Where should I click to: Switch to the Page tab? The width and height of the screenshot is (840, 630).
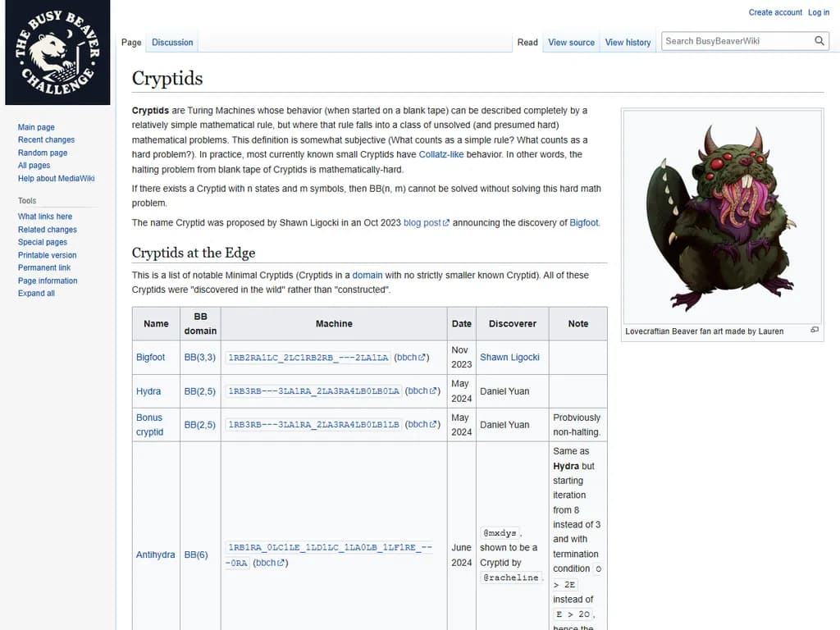(x=131, y=42)
